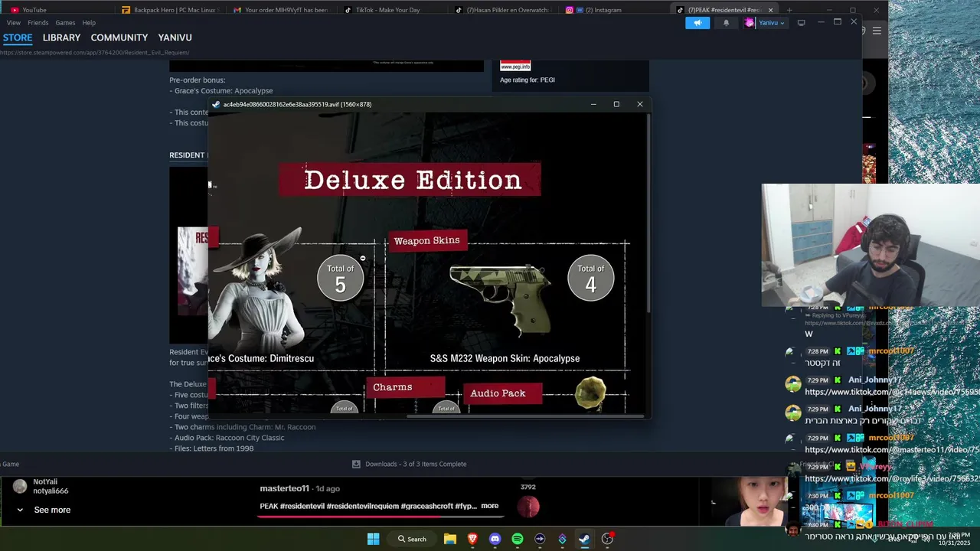Click the Weapon Skins label in image

(426, 240)
